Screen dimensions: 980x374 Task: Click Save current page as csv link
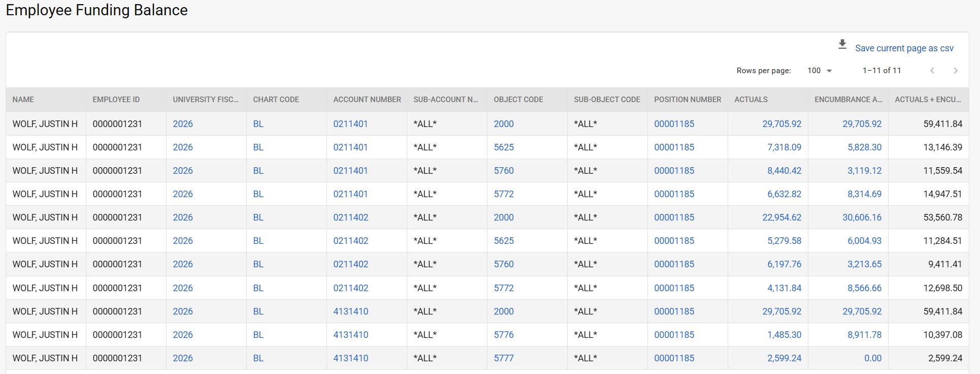[x=904, y=48]
